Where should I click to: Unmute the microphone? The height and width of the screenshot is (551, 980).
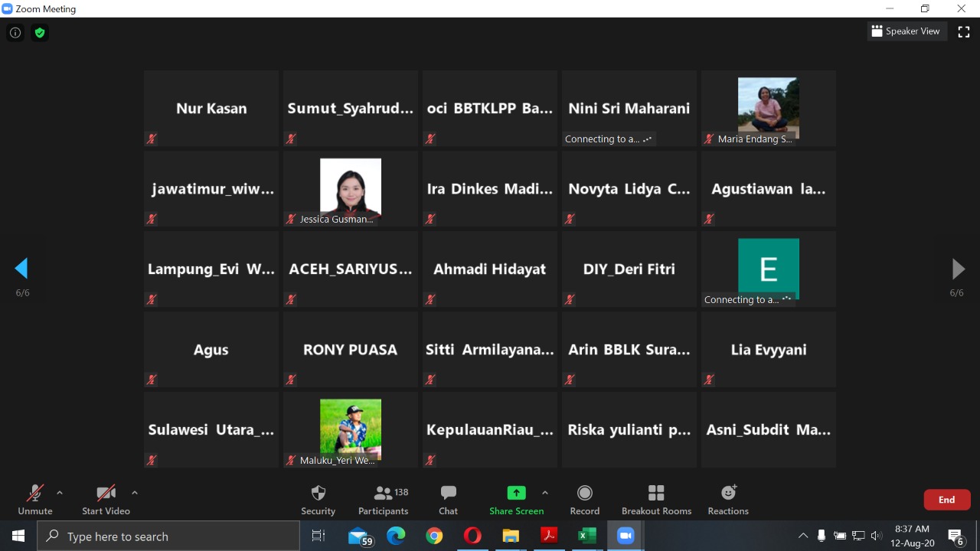tap(35, 500)
